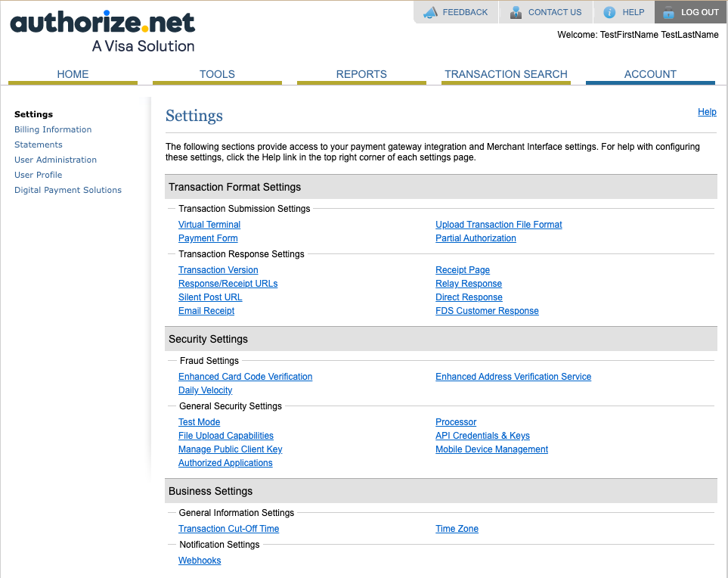Go to User Profile in sidebar
This screenshot has width=728, height=578.
[38, 175]
